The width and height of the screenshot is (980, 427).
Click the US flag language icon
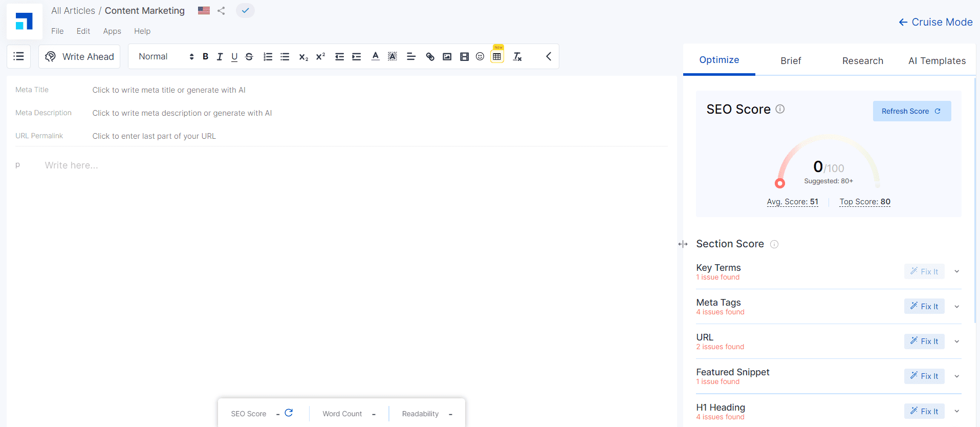point(204,10)
